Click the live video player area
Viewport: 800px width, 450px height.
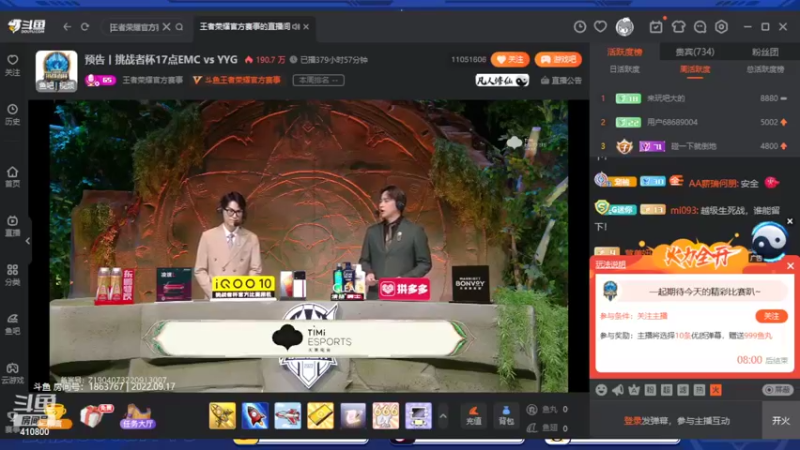(308, 245)
